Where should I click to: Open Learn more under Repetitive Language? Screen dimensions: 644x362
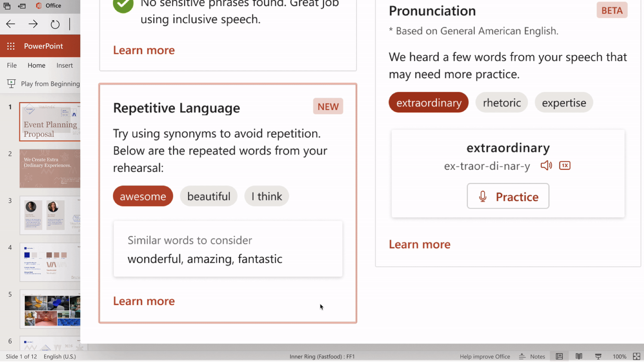[x=144, y=301]
